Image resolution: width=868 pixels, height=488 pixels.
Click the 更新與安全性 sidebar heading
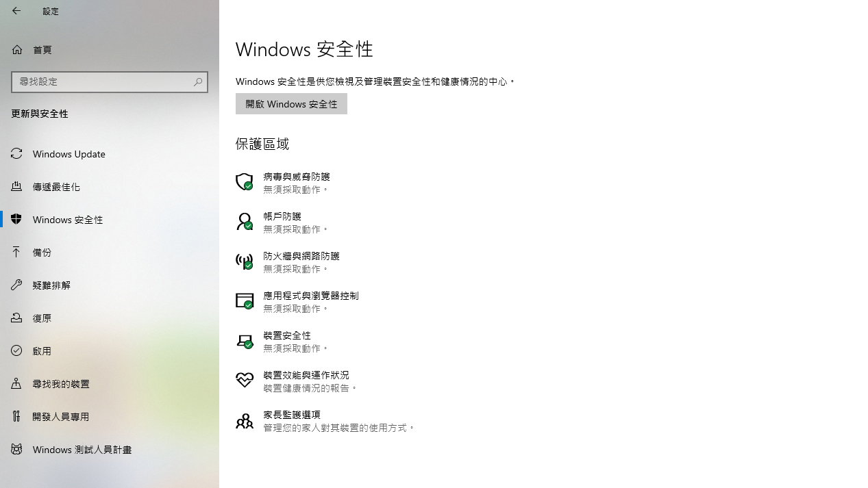(x=40, y=114)
